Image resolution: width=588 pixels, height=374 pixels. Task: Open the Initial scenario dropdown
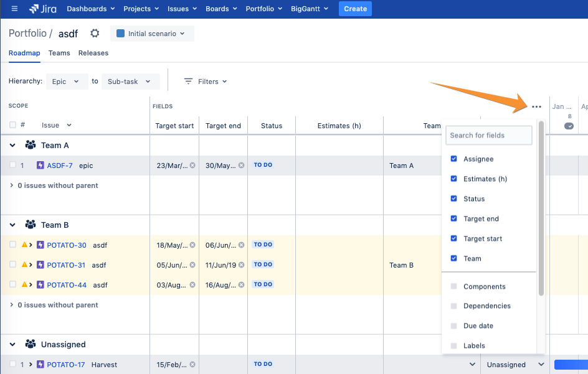click(152, 34)
